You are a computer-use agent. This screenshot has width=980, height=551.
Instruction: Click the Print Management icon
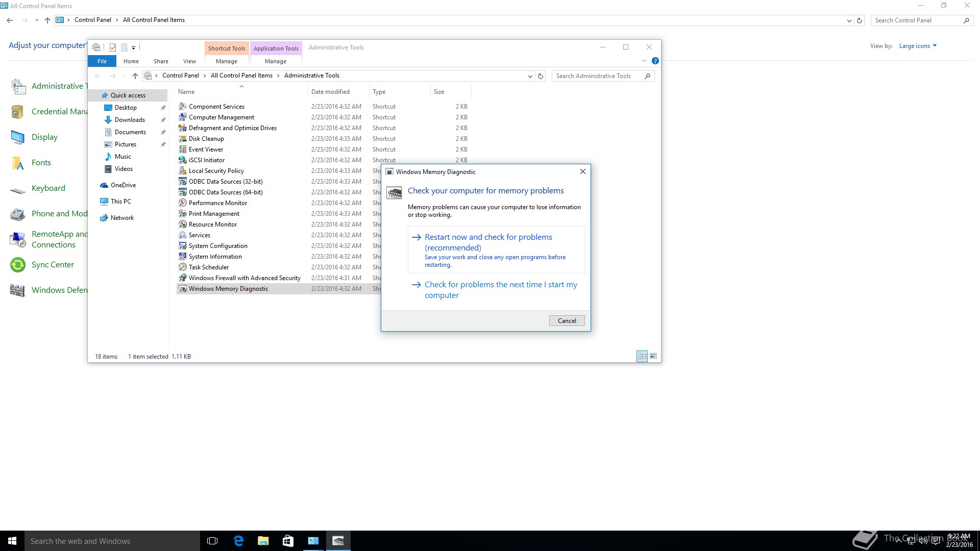coord(182,214)
